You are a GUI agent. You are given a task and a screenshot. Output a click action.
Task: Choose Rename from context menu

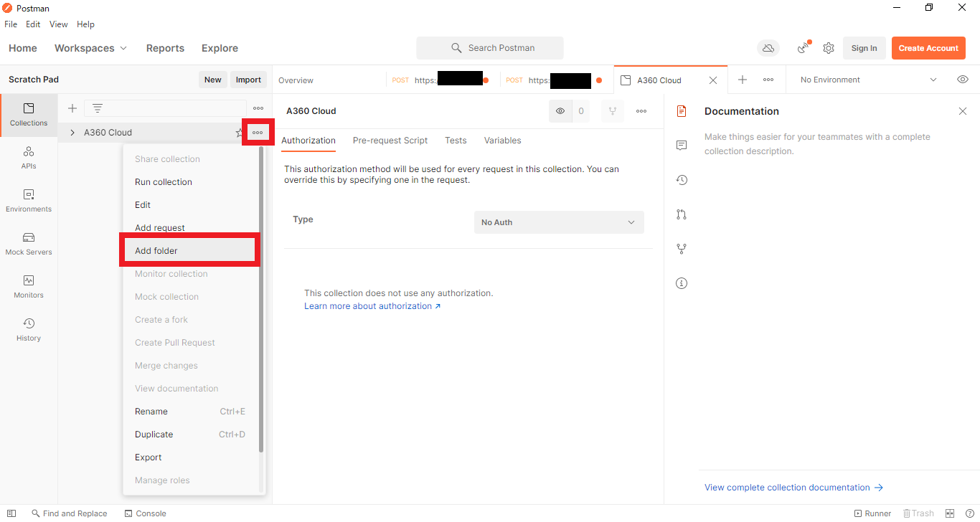pos(189,412)
